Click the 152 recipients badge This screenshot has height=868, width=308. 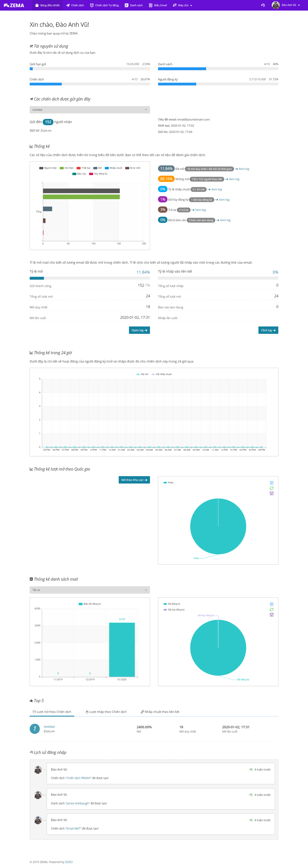click(x=48, y=122)
